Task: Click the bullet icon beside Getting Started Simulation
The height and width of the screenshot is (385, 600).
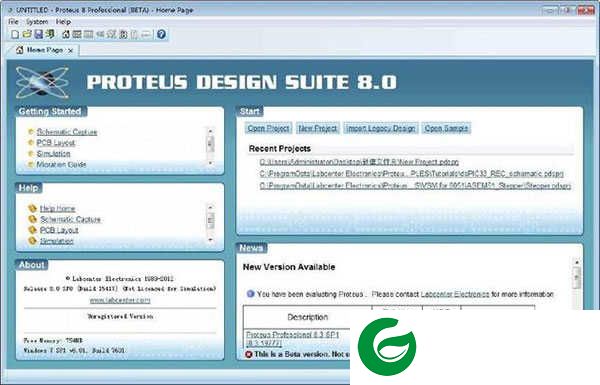Action: [31, 153]
